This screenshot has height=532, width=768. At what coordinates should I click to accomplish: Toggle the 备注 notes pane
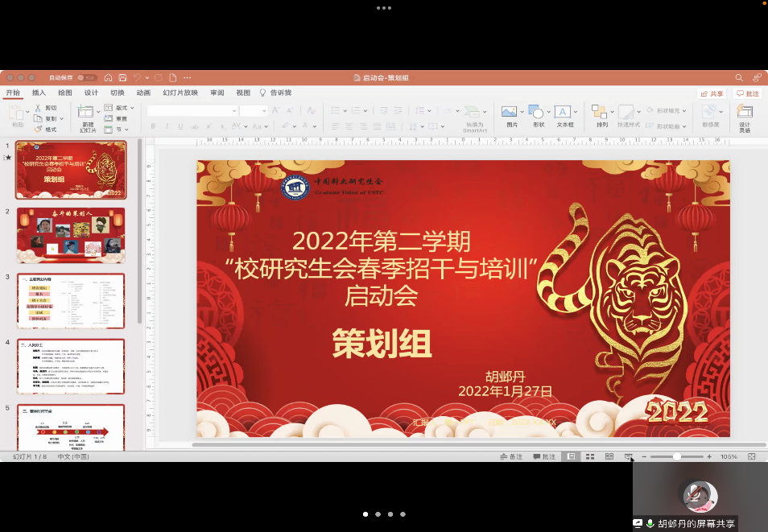[511, 456]
